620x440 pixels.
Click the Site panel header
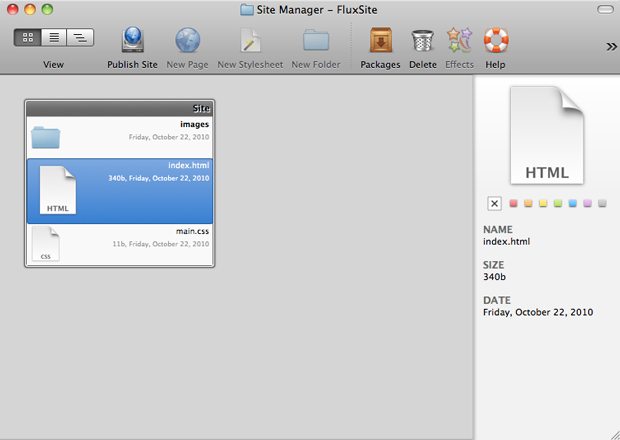pyautogui.click(x=120, y=108)
